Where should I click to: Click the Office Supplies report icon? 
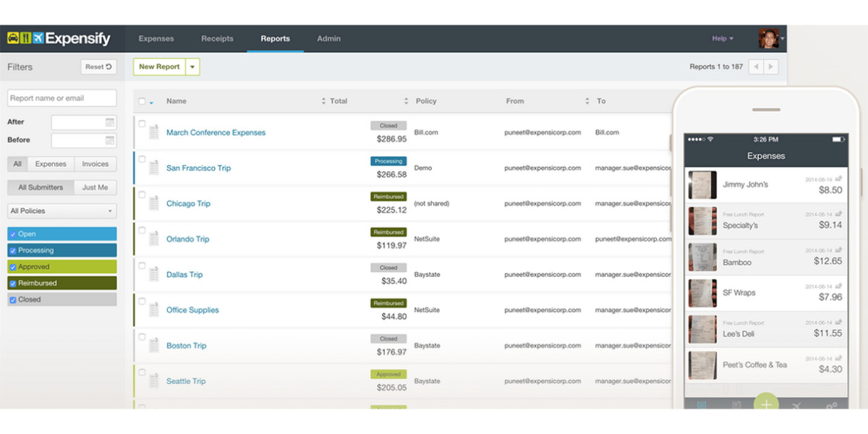click(x=153, y=310)
